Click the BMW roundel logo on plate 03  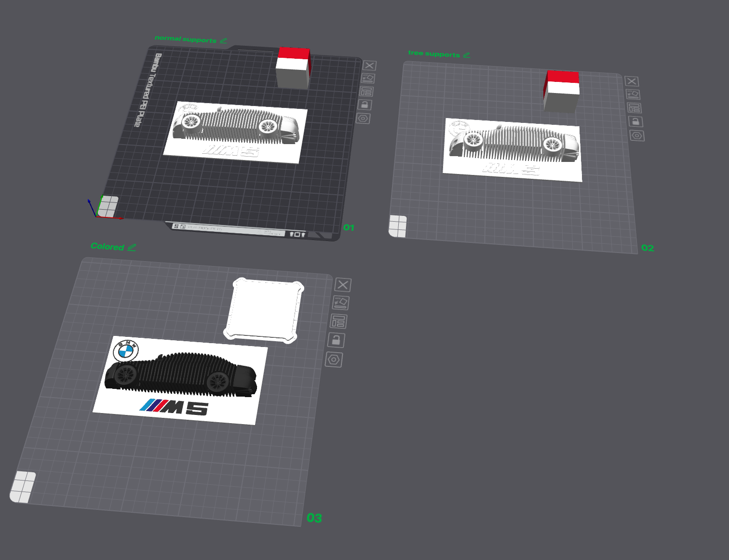[126, 351]
